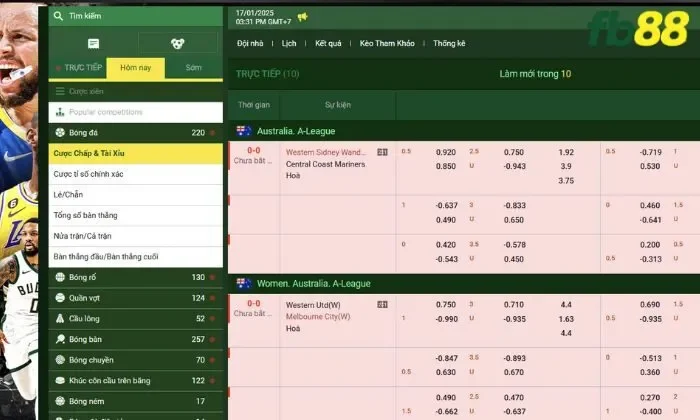Image resolution: width=700 pixels, height=420 pixels.
Task: Open stats icon for Western Sydney match
Action: coord(382,152)
